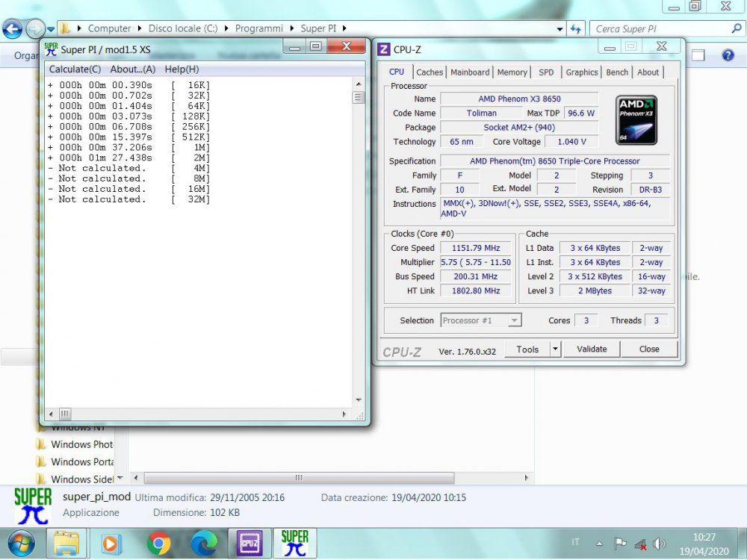
Task: Open the Processor #1 selection dropdown
Action: [481, 320]
